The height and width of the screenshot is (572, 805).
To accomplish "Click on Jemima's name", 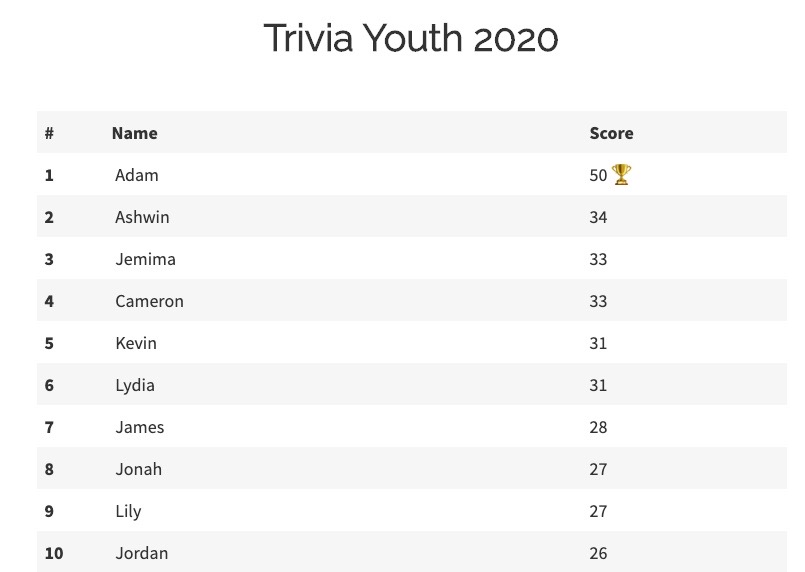I will click(x=145, y=259).
